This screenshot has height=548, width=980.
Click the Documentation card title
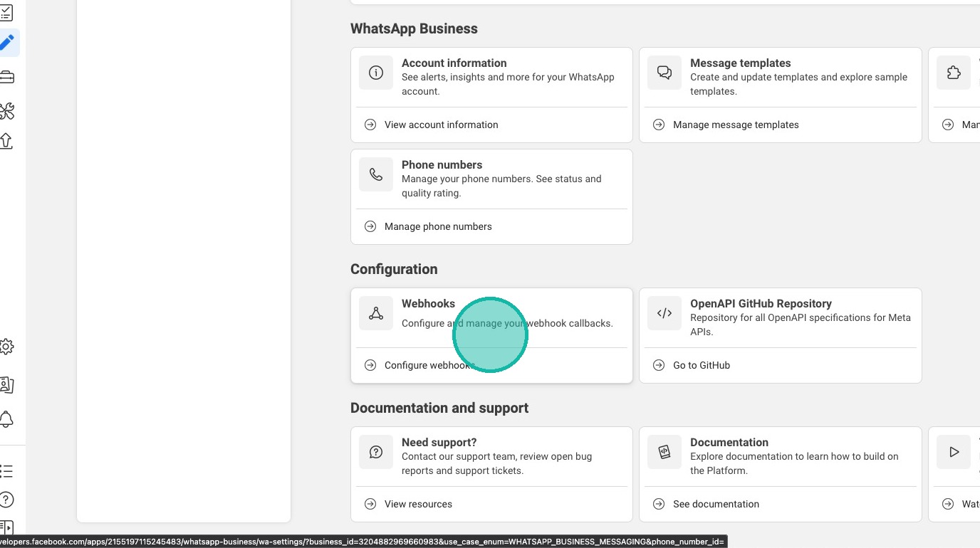729,442
